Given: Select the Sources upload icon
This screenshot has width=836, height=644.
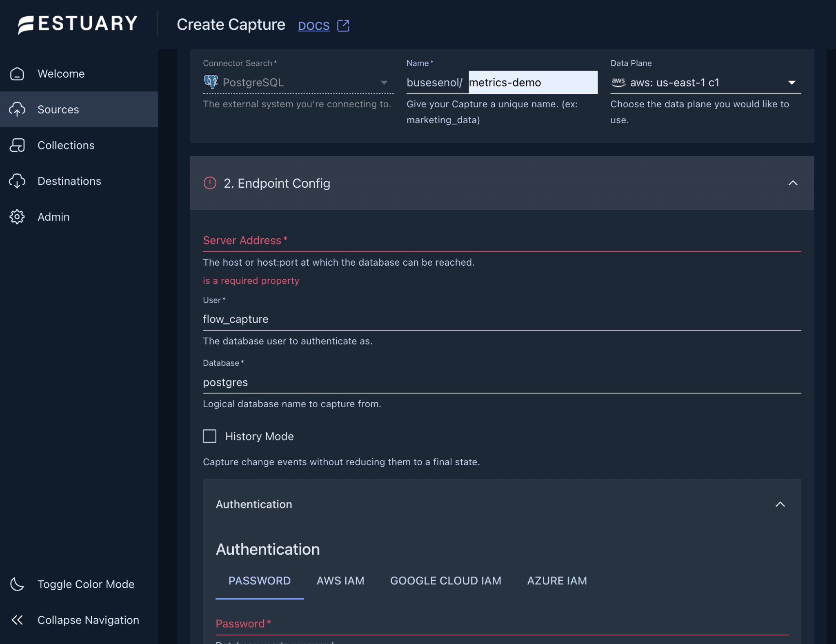Looking at the screenshot, I should [17, 109].
